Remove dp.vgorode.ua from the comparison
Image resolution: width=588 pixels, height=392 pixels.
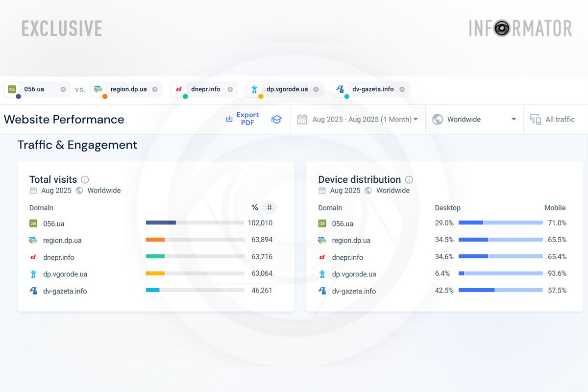316,89
